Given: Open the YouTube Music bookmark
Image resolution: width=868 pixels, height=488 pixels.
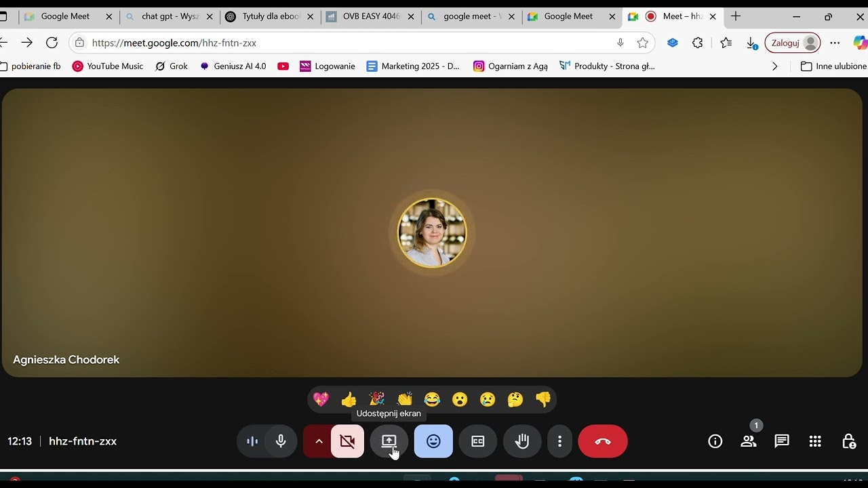Looking at the screenshot, I should tap(108, 66).
